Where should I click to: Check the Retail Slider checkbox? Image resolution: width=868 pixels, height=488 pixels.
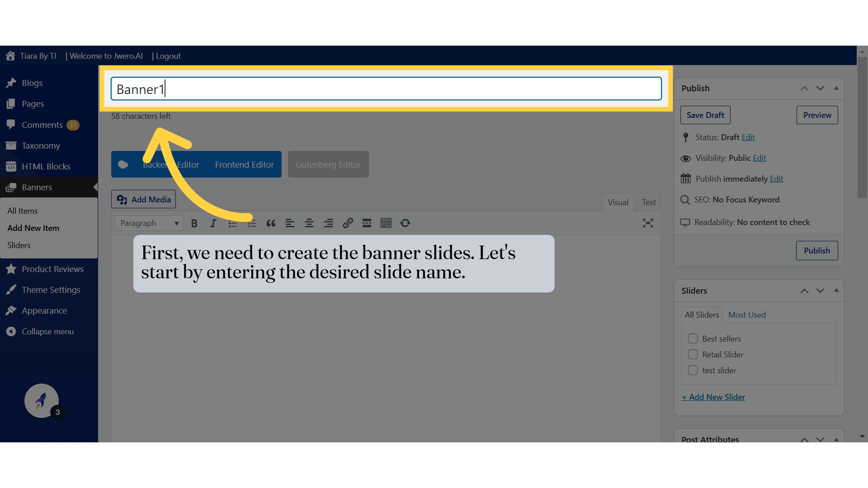coord(693,355)
